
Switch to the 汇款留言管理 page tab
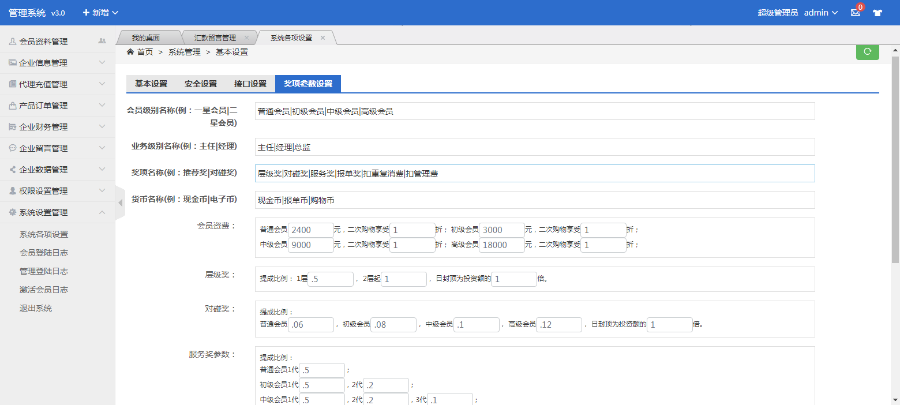coord(215,38)
